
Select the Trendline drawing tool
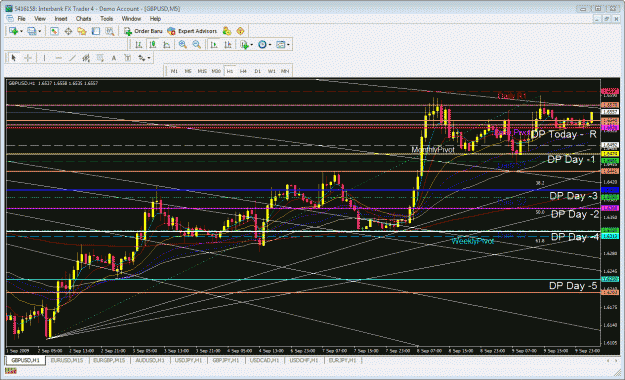pyautogui.click(x=72, y=58)
